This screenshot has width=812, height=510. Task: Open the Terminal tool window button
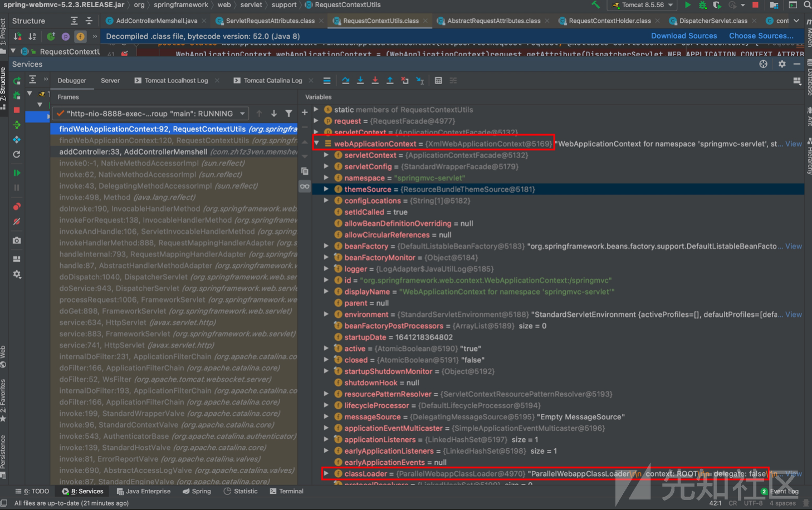coord(286,492)
